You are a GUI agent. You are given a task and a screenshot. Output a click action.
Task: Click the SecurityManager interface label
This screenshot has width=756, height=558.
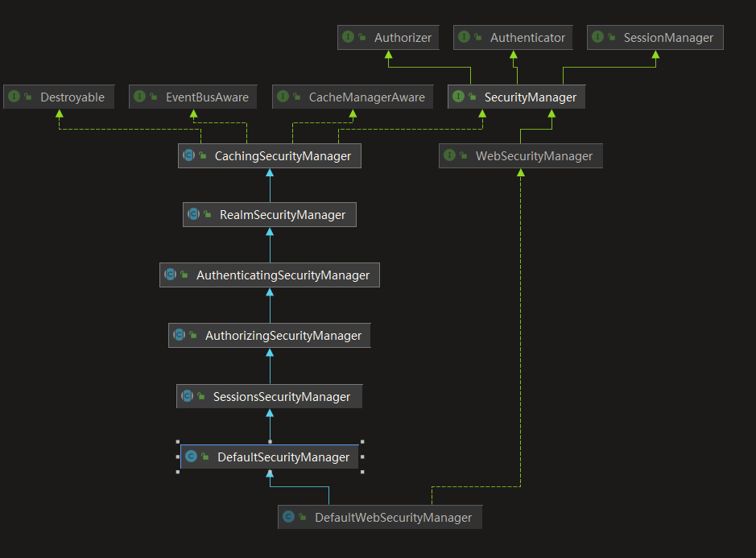(530, 97)
